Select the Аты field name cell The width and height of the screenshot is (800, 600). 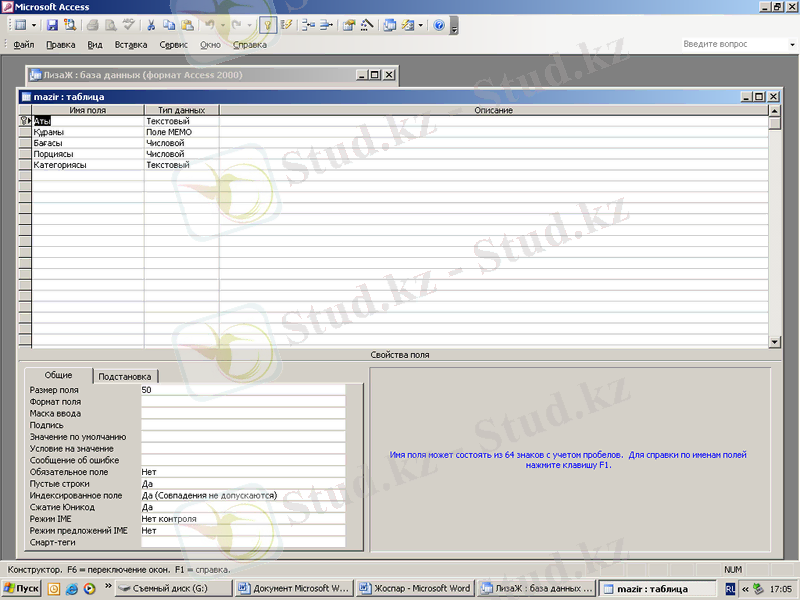[x=88, y=121]
